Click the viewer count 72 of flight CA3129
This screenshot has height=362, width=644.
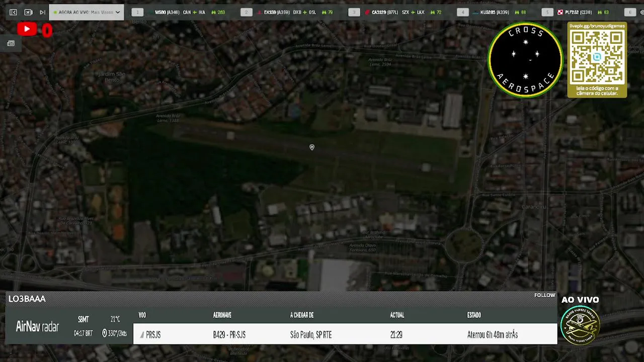click(439, 12)
